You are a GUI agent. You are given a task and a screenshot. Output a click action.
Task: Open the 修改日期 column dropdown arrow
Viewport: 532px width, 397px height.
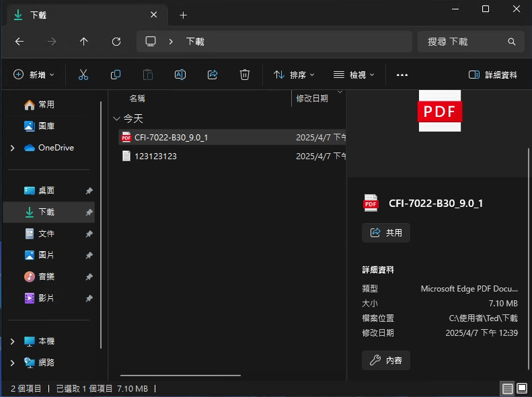click(x=340, y=92)
